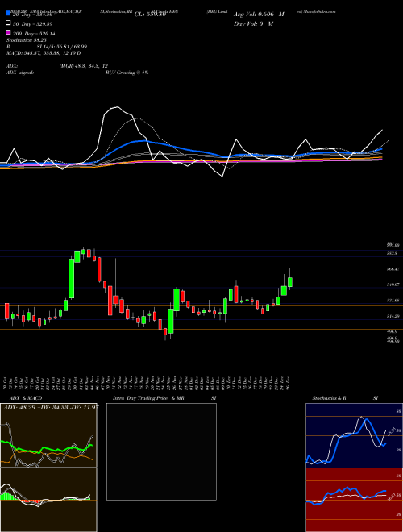Click the 514.29 price axis label
The image size is (403, 532).
393,316
